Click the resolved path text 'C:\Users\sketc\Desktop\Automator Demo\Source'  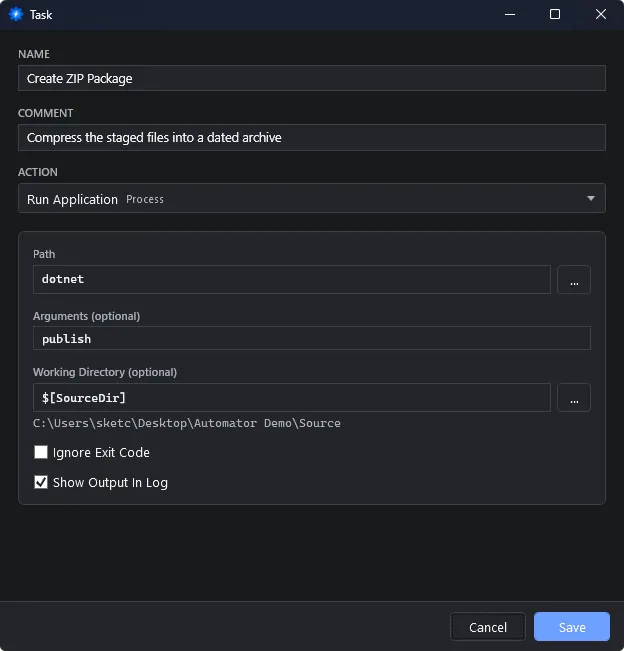coord(187,423)
